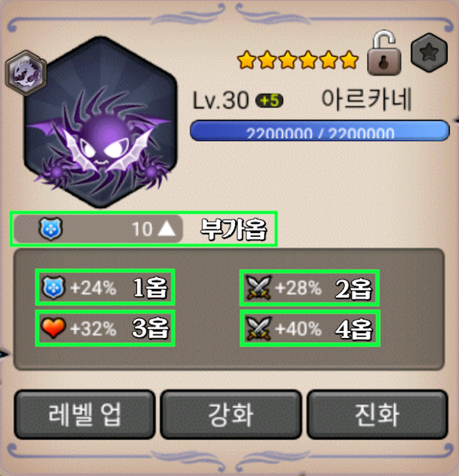Viewport: 459px width, 476px height.
Task: Click the crossed swords icon for +28%
Action: 258,288
